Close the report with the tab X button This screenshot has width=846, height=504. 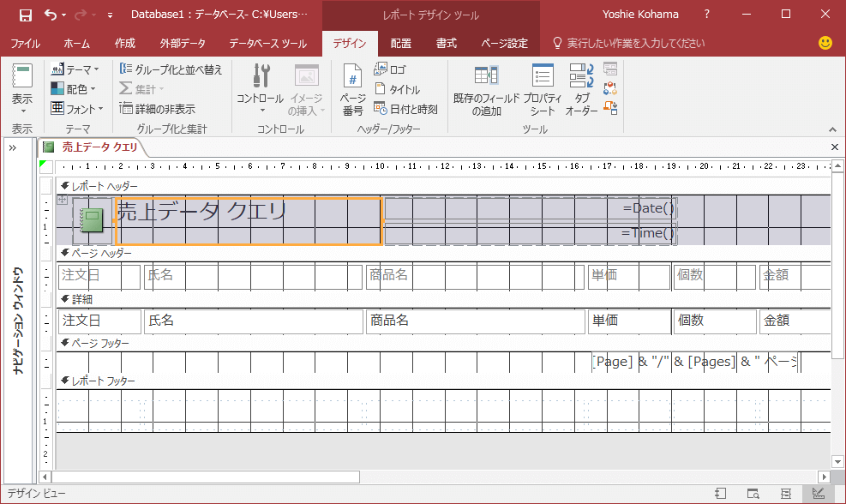pyautogui.click(x=835, y=147)
